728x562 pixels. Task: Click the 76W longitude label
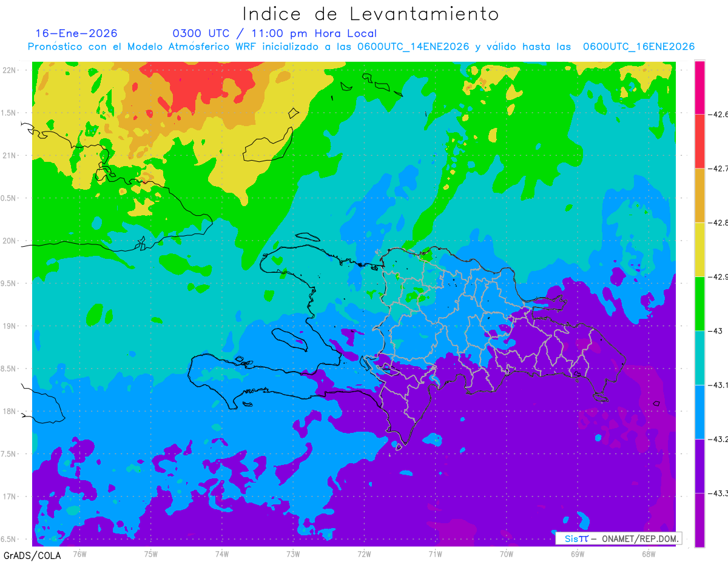pyautogui.click(x=79, y=553)
